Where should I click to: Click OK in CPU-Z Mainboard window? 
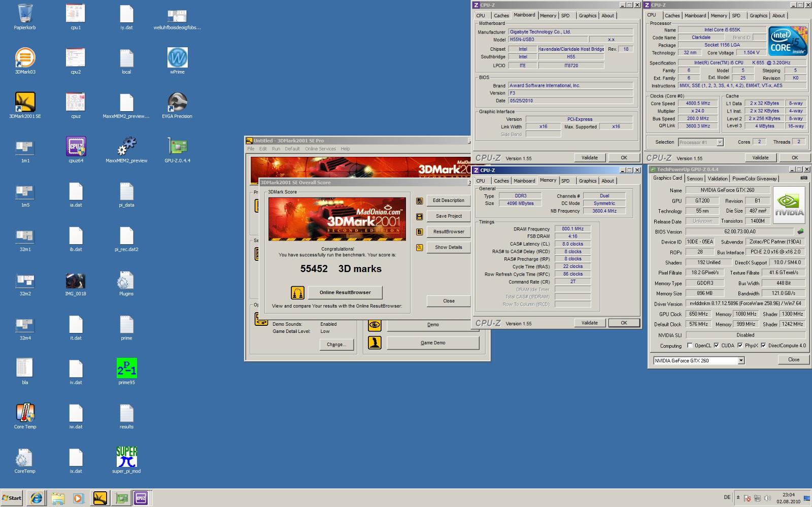click(624, 158)
